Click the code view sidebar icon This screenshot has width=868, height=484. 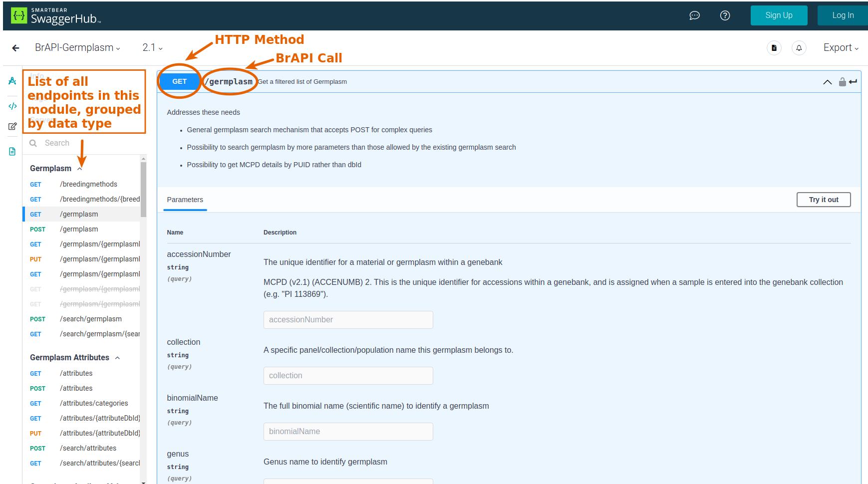pyautogui.click(x=12, y=106)
